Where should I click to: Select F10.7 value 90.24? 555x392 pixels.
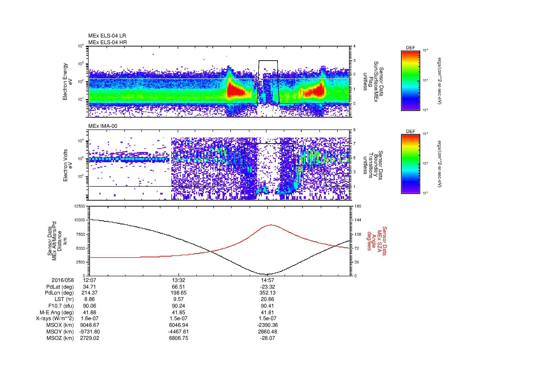tap(178, 306)
